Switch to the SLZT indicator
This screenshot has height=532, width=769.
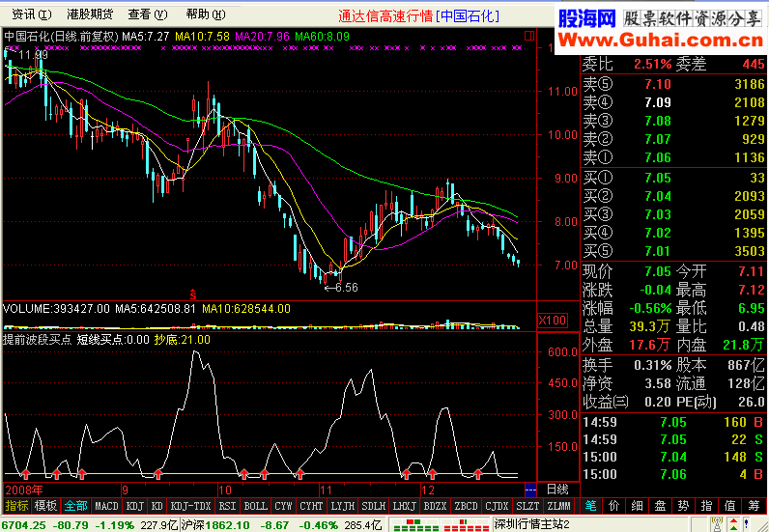[x=527, y=506]
